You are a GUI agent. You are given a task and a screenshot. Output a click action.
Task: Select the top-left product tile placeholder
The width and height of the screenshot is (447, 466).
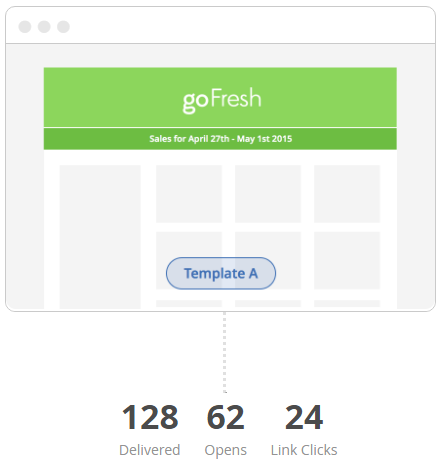click(x=191, y=196)
